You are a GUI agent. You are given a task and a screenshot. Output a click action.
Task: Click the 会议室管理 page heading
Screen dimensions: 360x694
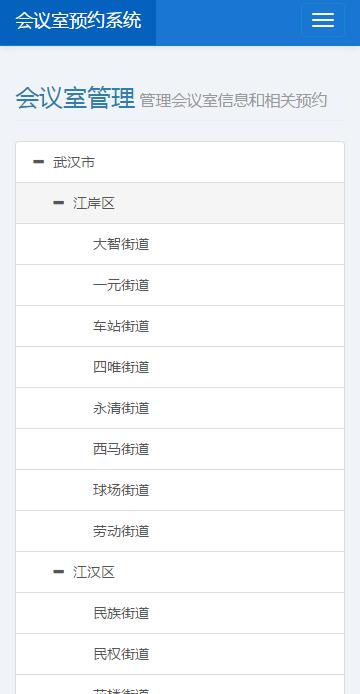(x=75, y=98)
